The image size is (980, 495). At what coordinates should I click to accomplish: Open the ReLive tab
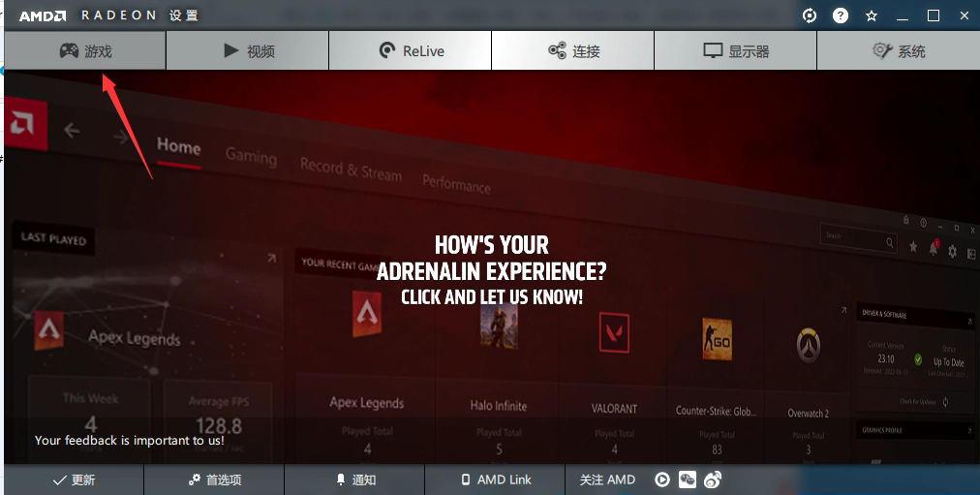click(410, 50)
